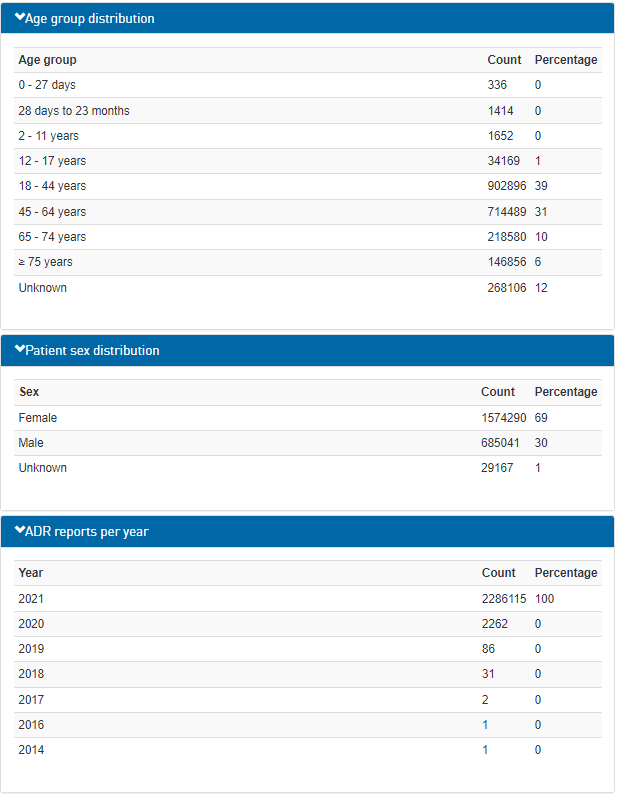Select the 2021 year row label

pos(31,598)
